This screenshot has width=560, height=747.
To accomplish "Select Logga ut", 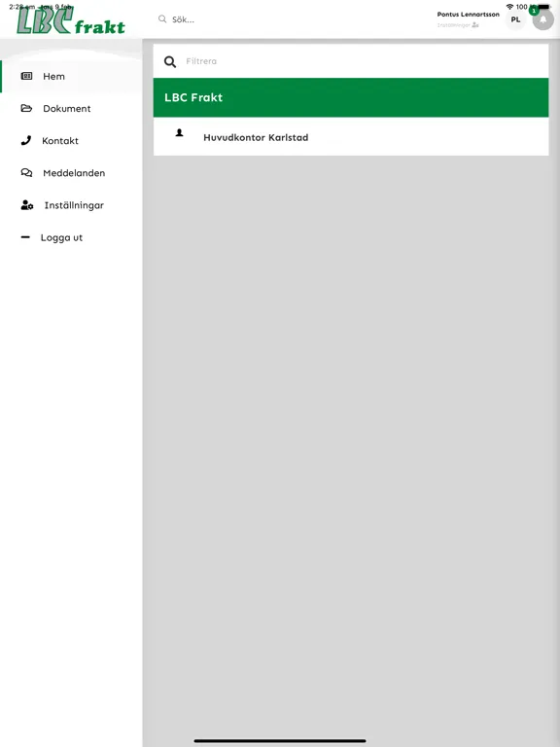I will coord(71,237).
